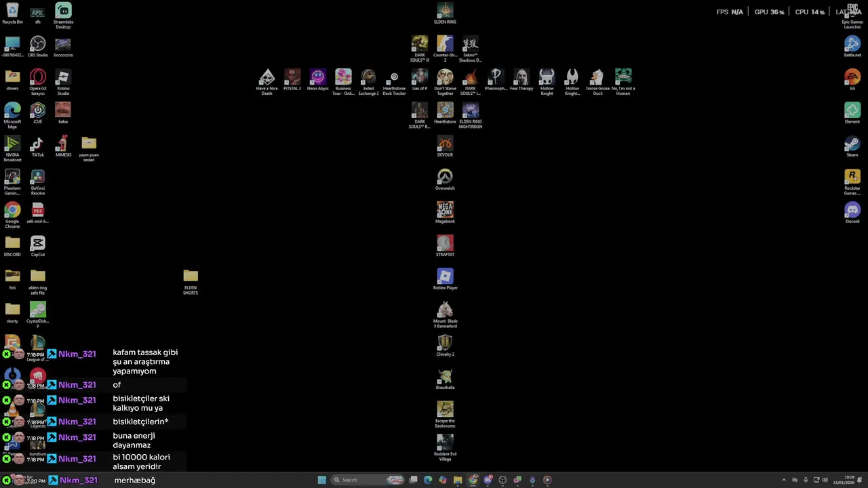The height and width of the screenshot is (488, 868).
Task: Open Rockstar Games Launcher shortcut
Action: click(852, 182)
